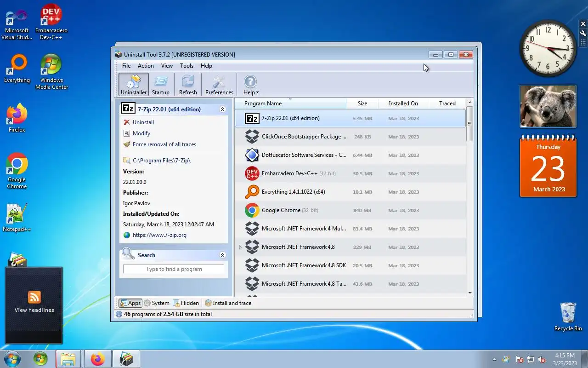Select Microsoft .NET Framework 4 Mul... icon
Image resolution: width=588 pixels, height=368 pixels.
pyautogui.click(x=252, y=229)
